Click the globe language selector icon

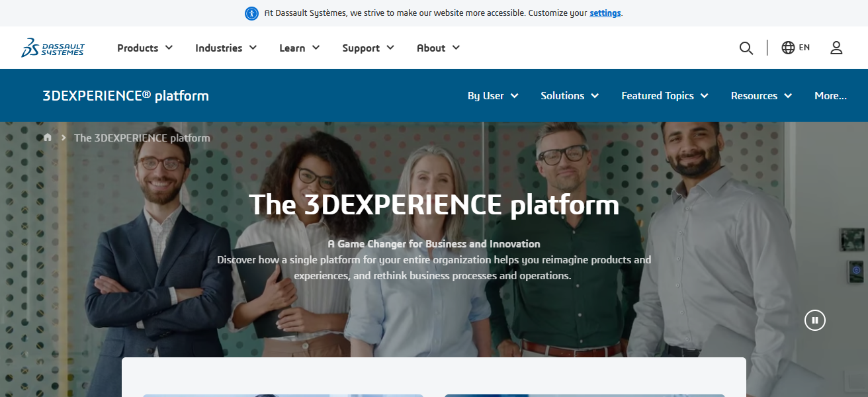click(787, 48)
